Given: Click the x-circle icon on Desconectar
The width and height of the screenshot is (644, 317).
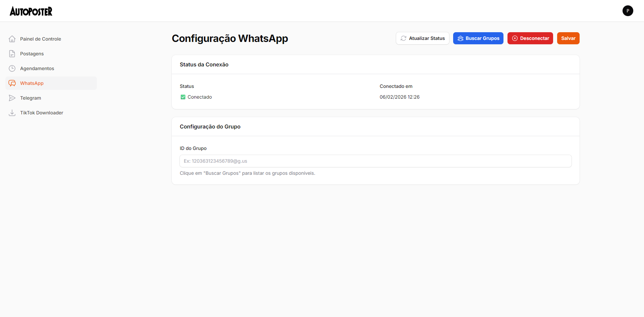Looking at the screenshot, I should (x=515, y=38).
